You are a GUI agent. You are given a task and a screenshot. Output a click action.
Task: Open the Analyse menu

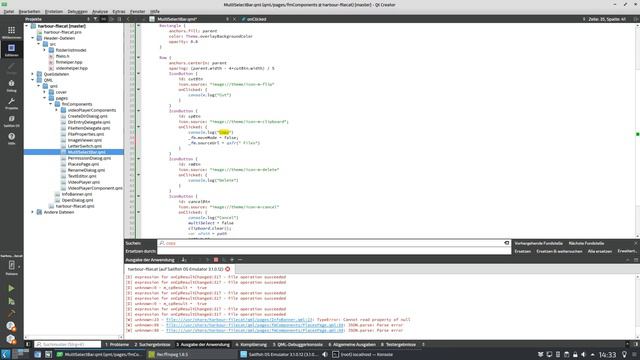coord(100,11)
